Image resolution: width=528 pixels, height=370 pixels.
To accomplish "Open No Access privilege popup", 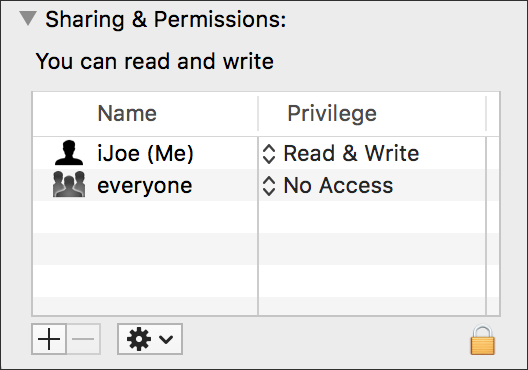I will point(327,186).
